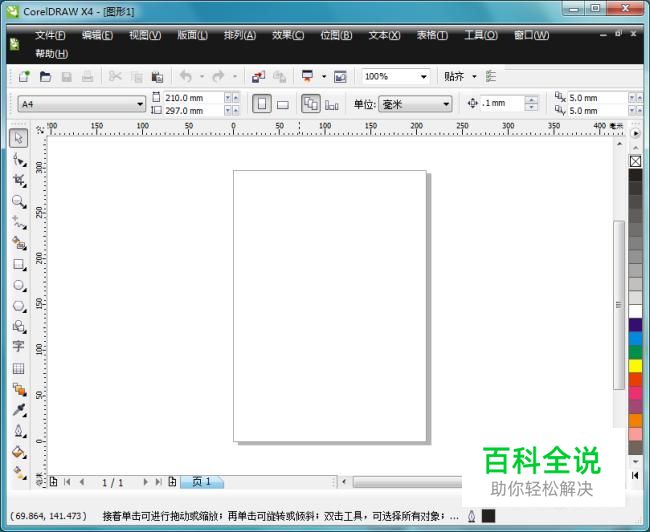Open the 编辑(E) menu

click(97, 35)
